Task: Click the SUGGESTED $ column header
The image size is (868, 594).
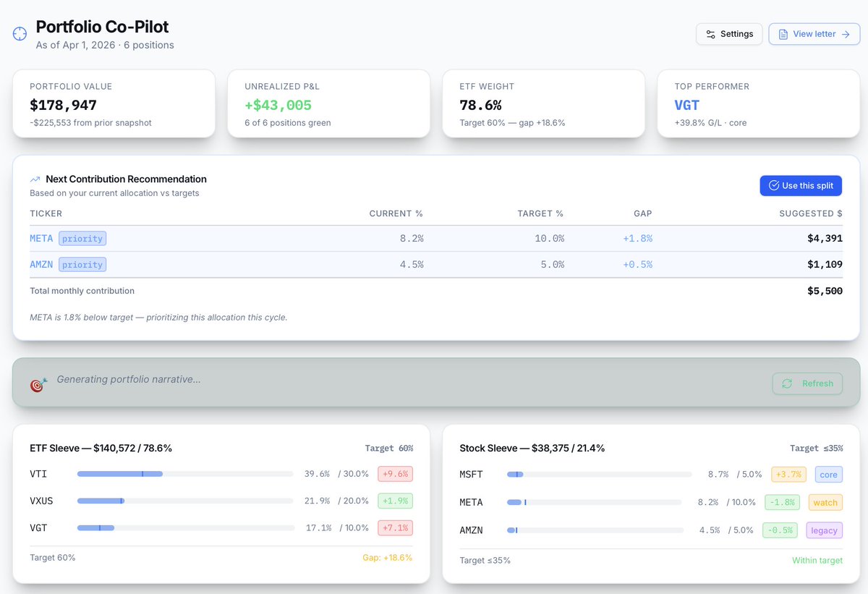Action: pyautogui.click(x=811, y=213)
